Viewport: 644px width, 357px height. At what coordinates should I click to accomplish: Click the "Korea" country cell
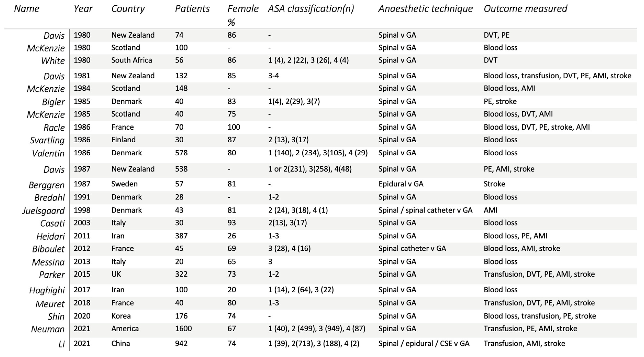tap(121, 316)
